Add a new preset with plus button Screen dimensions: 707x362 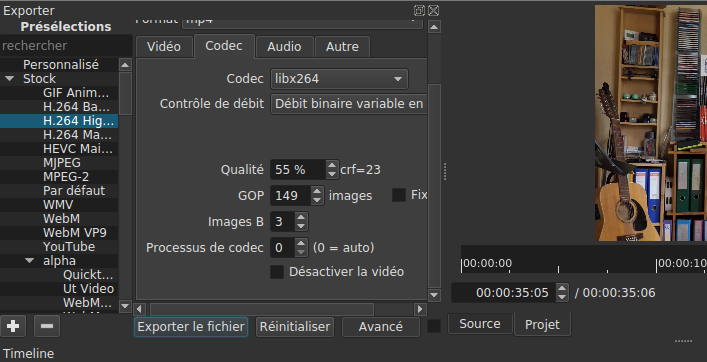[x=13, y=325]
